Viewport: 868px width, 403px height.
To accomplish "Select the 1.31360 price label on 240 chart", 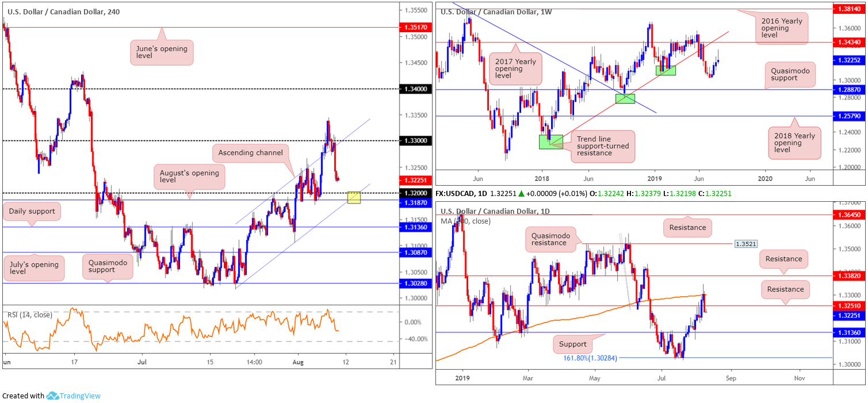I will 415,227.
